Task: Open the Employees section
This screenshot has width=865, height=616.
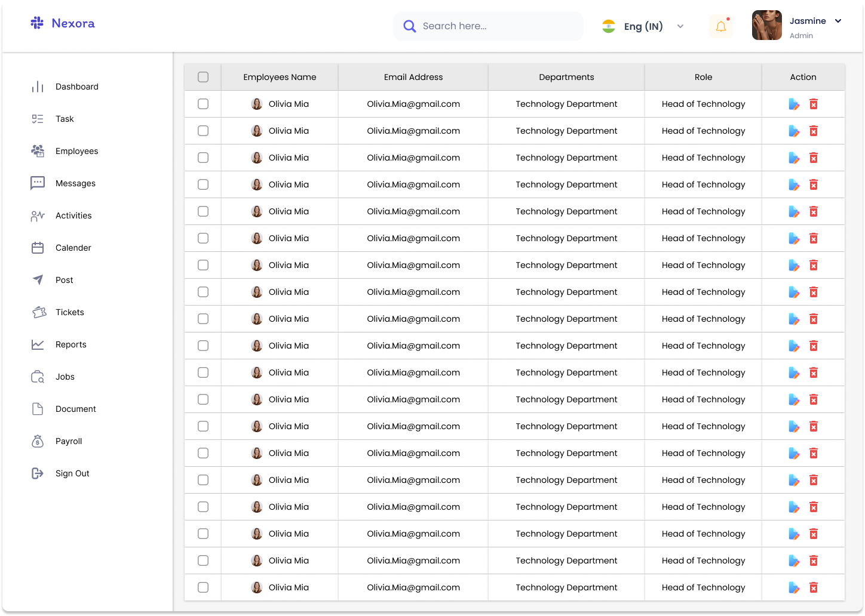Action: click(x=37, y=151)
